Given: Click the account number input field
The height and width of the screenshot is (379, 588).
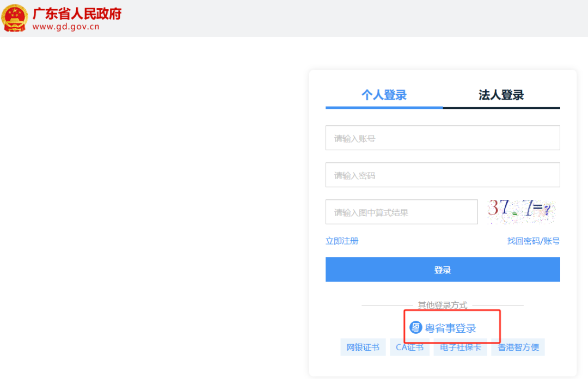Looking at the screenshot, I should click(x=443, y=138).
